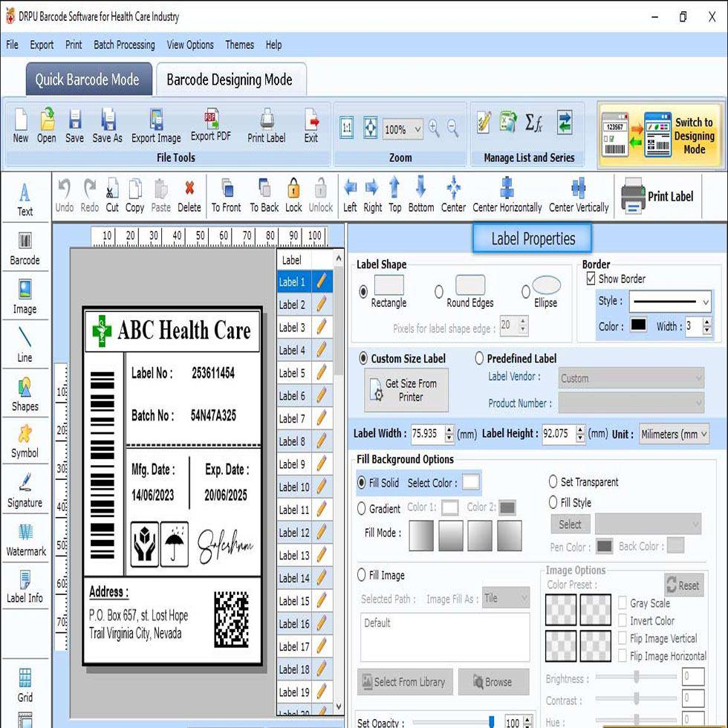728x728 pixels.
Task: Choose the Gradient fill option
Action: point(362,509)
